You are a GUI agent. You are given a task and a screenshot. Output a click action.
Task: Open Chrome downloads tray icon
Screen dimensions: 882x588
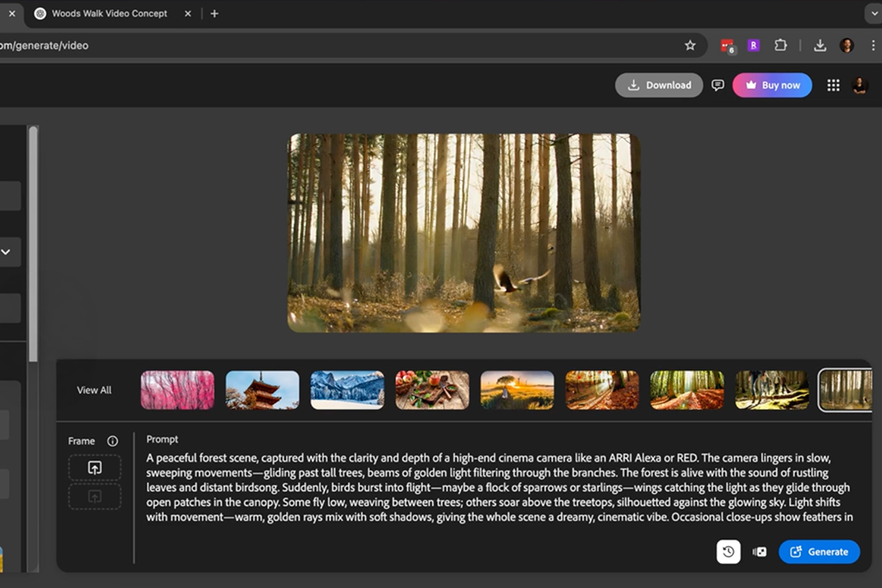[820, 46]
